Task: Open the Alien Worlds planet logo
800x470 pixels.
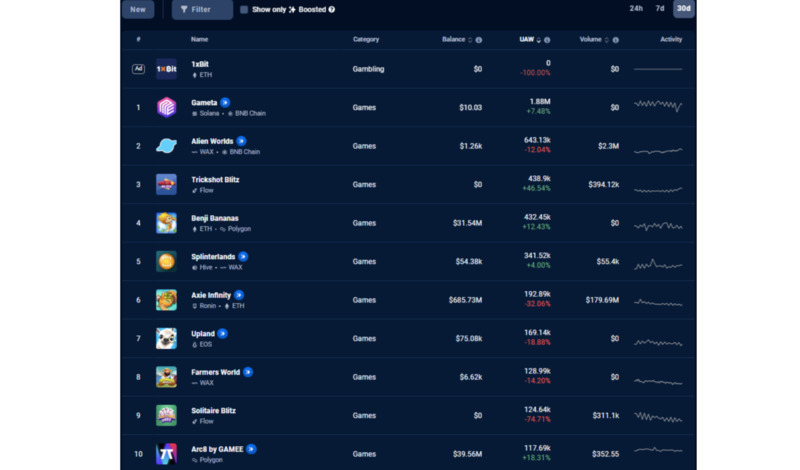Action: [166, 146]
